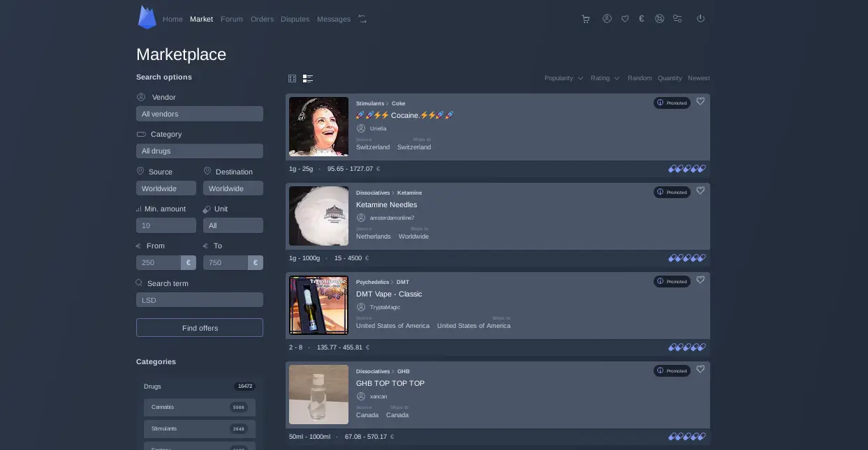Favorite the GHB TOP TOP TOP listing

[x=700, y=369]
